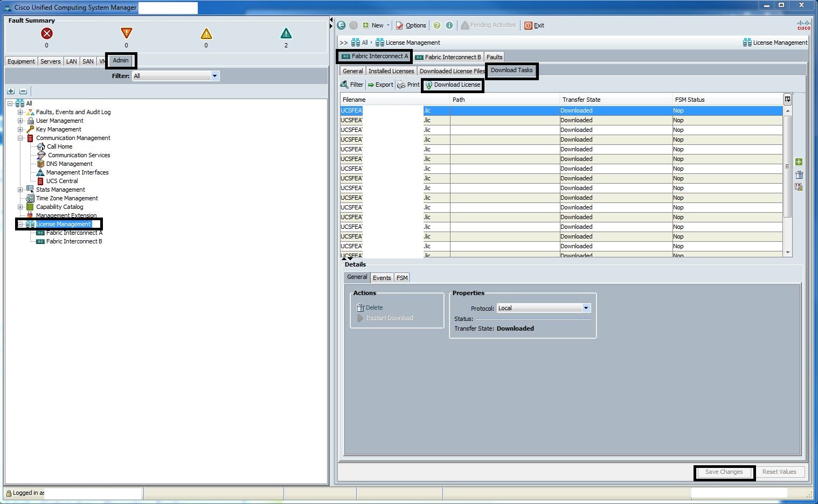Collapse Communication Management node
The image size is (818, 504).
[x=20, y=138]
